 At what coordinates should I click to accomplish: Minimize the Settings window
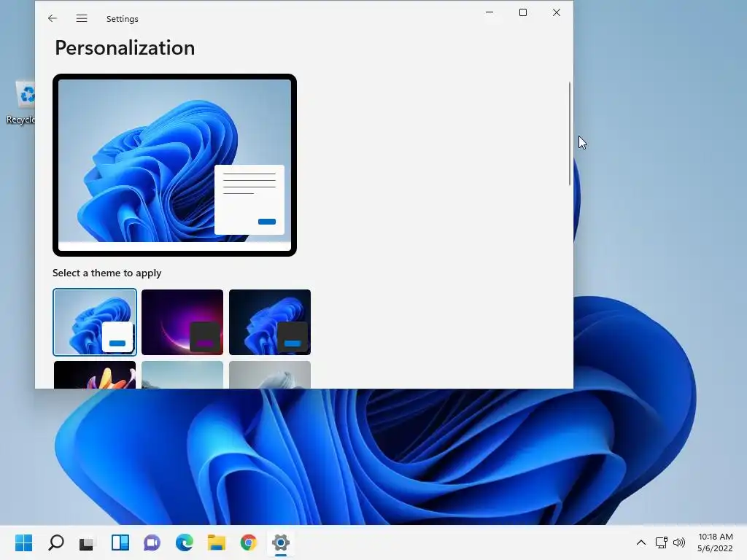point(489,12)
